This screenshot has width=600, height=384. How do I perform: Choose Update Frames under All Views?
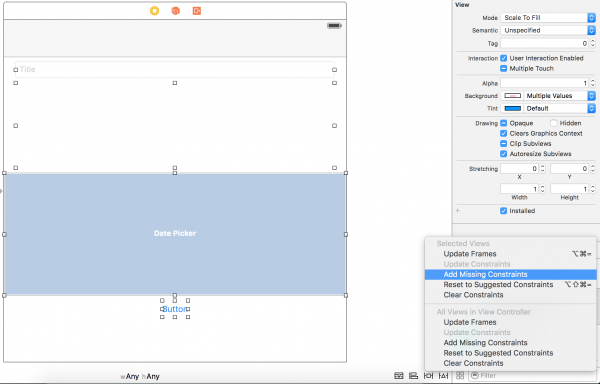[x=510, y=322]
